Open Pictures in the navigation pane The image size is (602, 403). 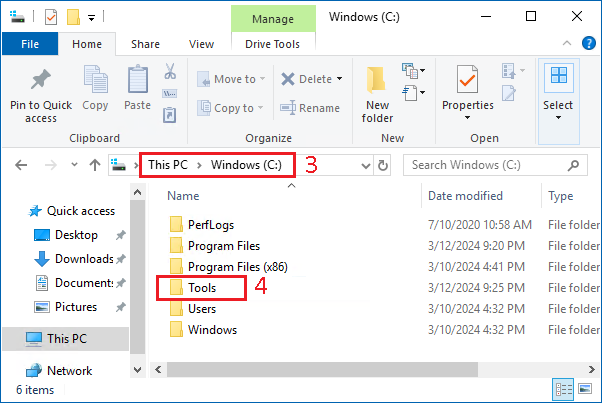coord(65,307)
